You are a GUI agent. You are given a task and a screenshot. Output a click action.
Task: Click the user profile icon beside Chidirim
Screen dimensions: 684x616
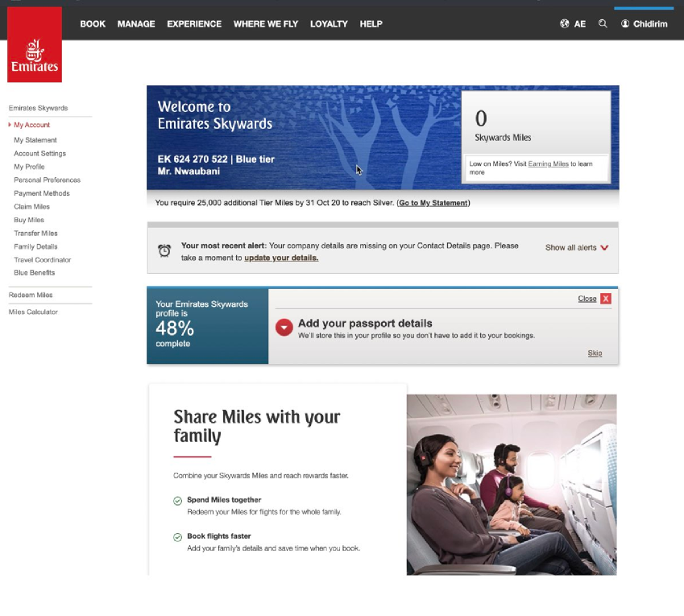click(625, 23)
